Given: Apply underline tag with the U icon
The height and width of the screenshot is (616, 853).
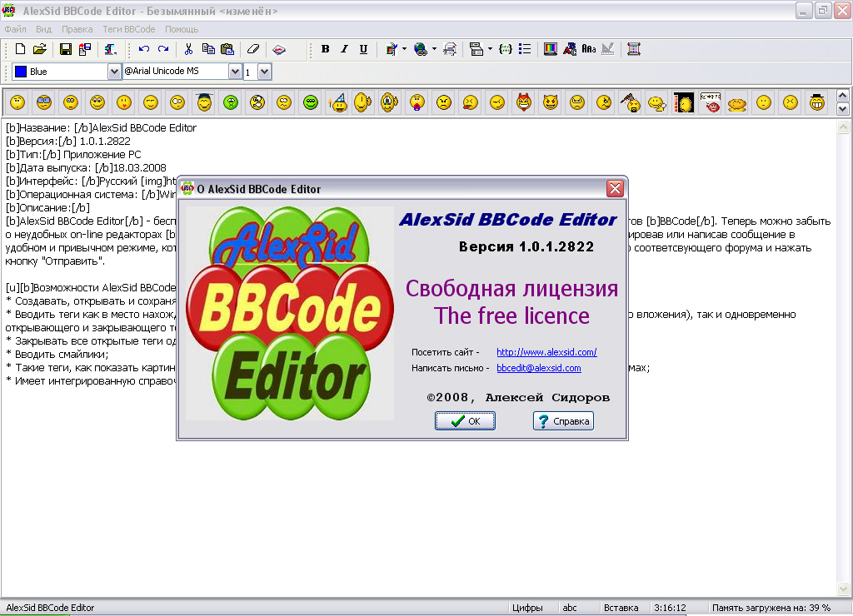Looking at the screenshot, I should click(x=363, y=49).
